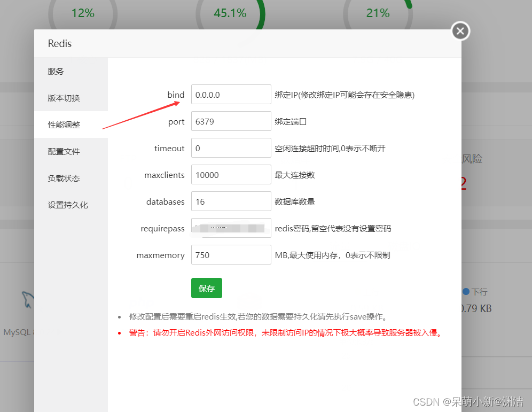Switch to the 版本切换 tab
Screen dimensions: 532x412
(71, 98)
